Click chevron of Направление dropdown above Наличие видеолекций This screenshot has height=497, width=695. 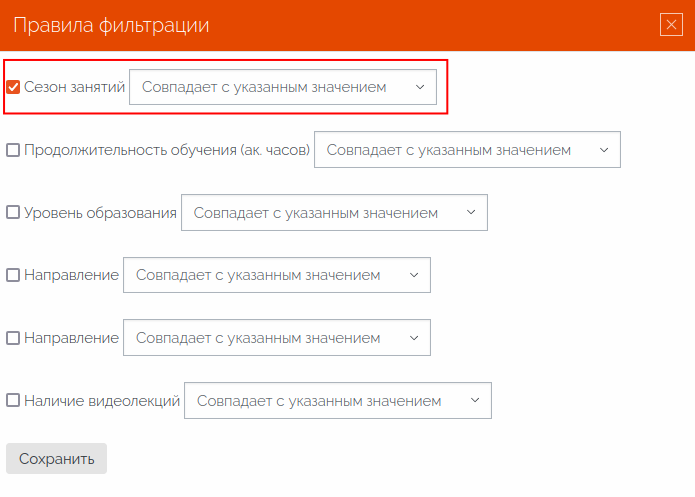pos(414,338)
